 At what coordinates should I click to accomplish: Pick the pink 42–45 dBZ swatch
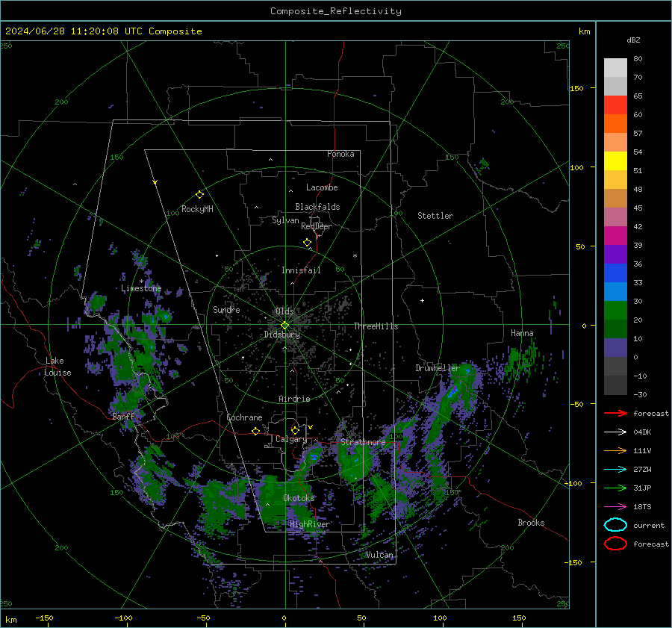click(615, 217)
